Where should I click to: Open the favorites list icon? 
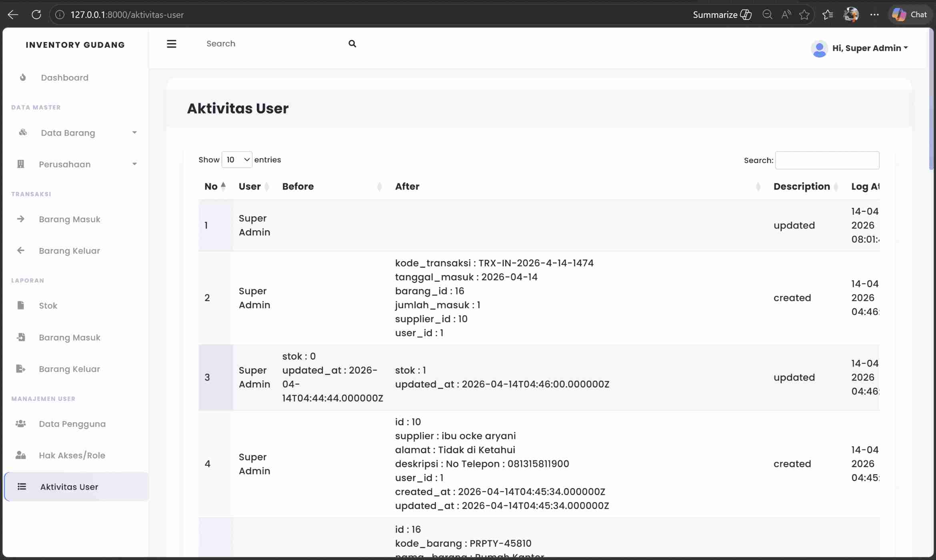click(828, 15)
